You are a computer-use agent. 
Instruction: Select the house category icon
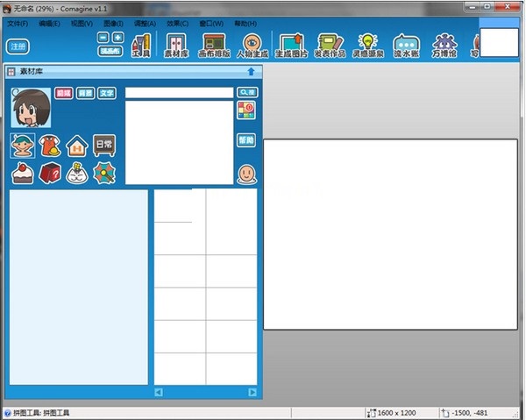click(x=77, y=146)
